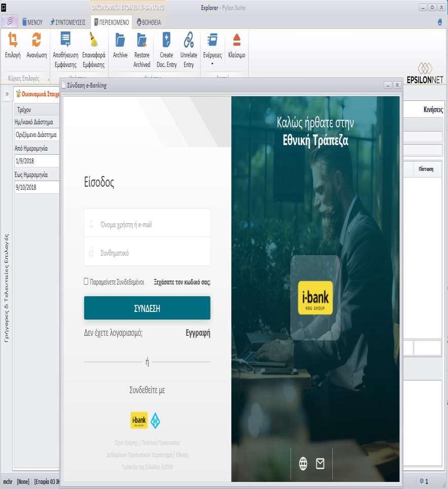Image resolution: width=448 pixels, height=489 pixels.
Task: Select the ΠΕΡΙΕΧΟΜΕΝΟ tab
Action: pos(112,22)
